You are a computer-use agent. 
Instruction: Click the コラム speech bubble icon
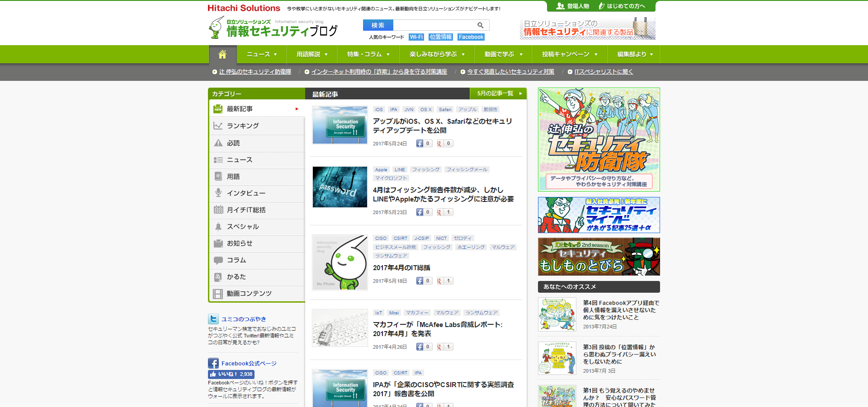[218, 260]
